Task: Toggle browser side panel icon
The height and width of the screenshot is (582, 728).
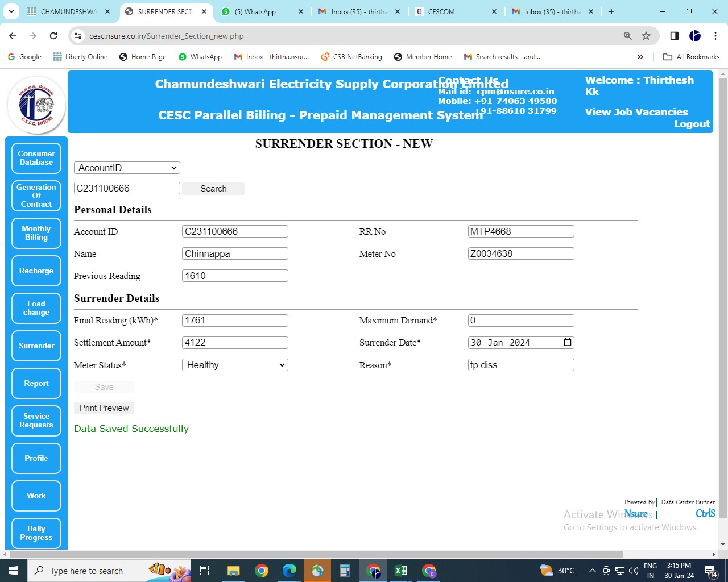Action: pos(675,36)
